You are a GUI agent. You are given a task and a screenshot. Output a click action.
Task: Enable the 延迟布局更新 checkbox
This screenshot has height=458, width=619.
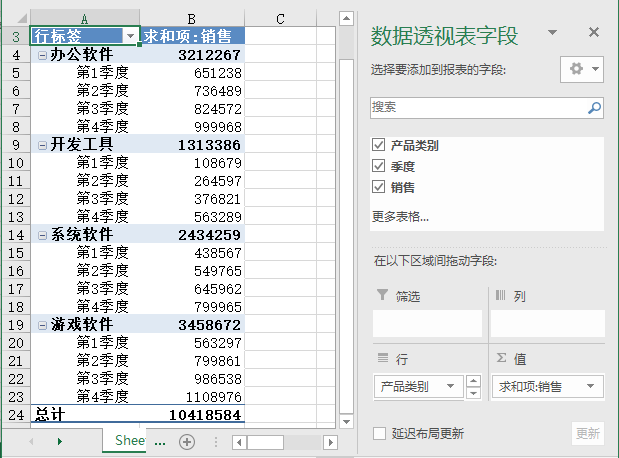pyautogui.click(x=379, y=433)
